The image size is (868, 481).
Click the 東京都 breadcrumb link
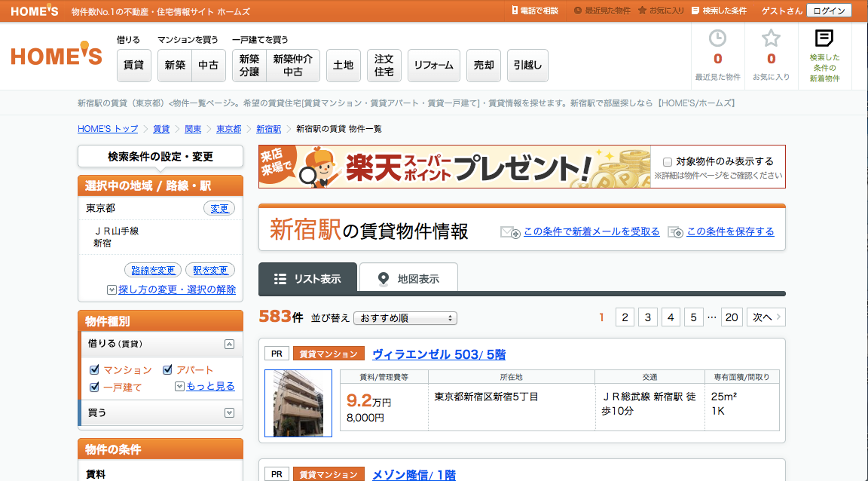point(228,129)
